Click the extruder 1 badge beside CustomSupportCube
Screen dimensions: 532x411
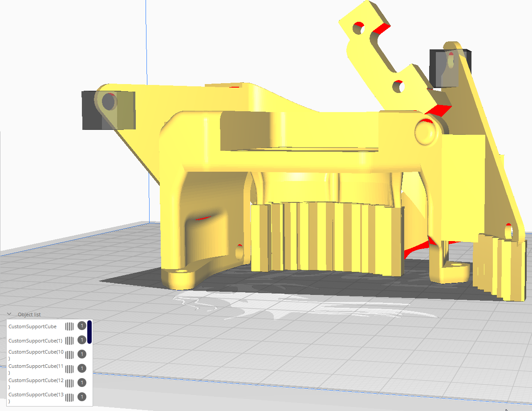(x=81, y=326)
